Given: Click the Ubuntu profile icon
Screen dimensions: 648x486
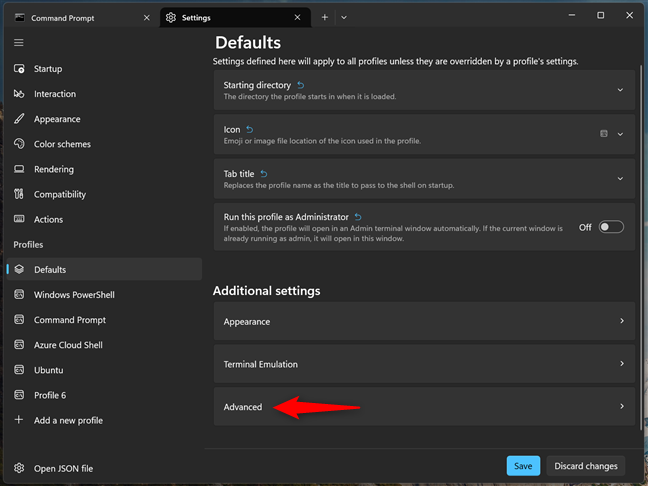Looking at the screenshot, I should tap(19, 370).
